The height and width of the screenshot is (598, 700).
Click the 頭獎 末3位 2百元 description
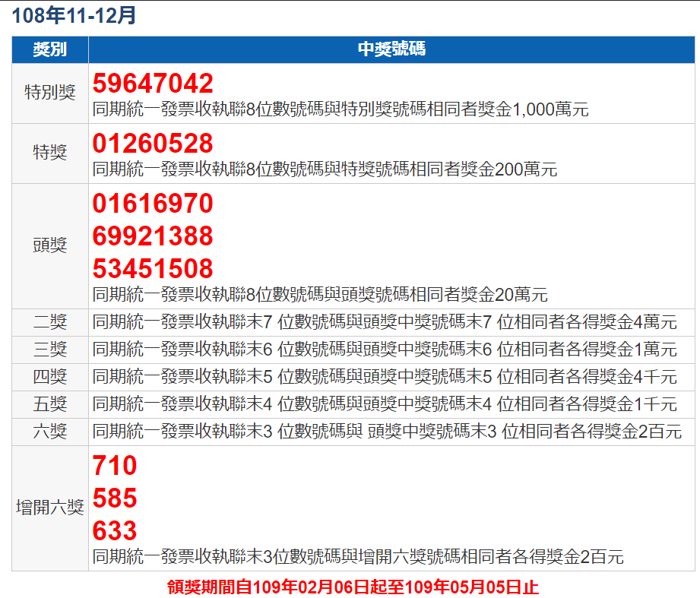[x=387, y=432]
